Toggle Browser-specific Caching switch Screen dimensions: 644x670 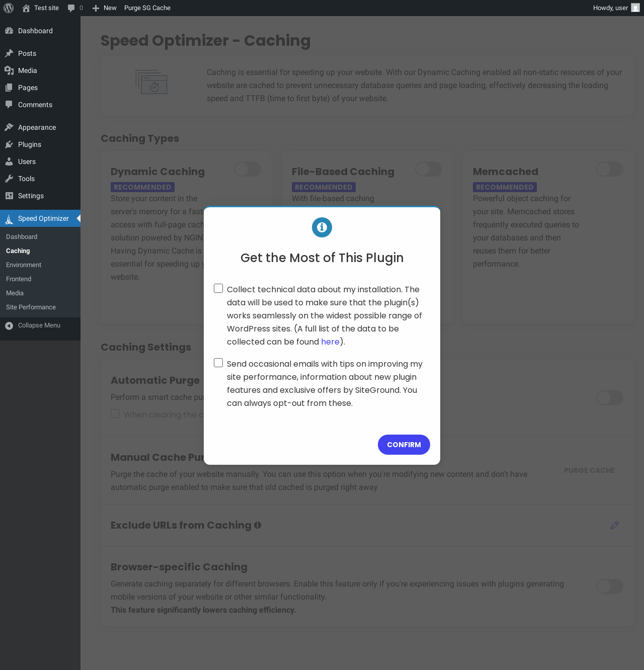pos(610,587)
